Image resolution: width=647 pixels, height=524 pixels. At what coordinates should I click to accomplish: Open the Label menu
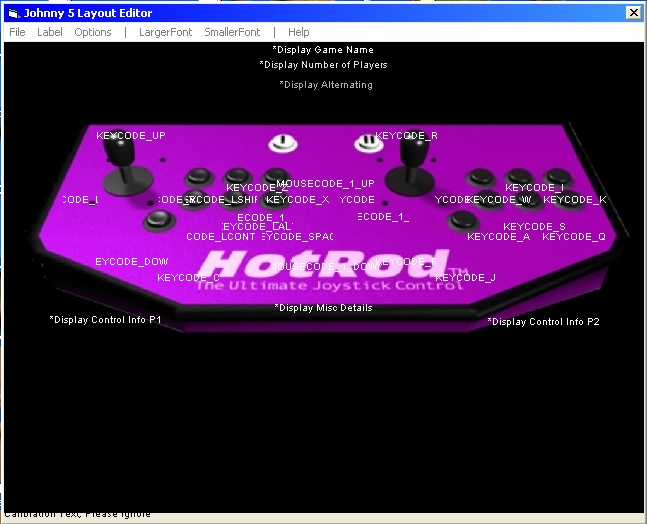point(50,32)
